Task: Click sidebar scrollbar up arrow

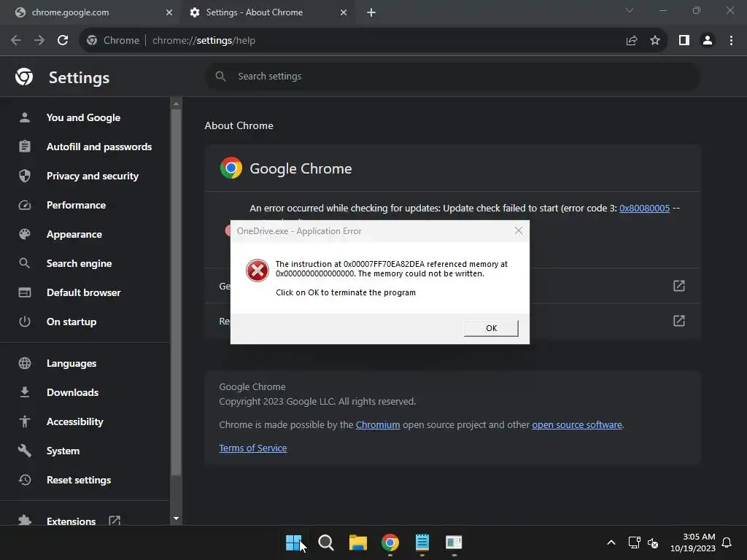Action: (176, 104)
